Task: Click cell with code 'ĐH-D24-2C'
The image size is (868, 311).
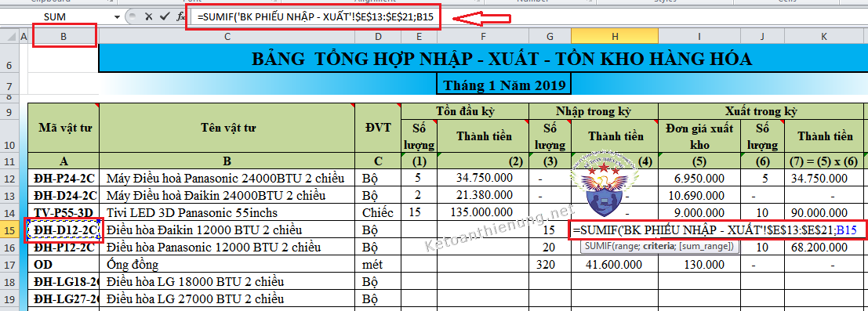Action: (63, 195)
